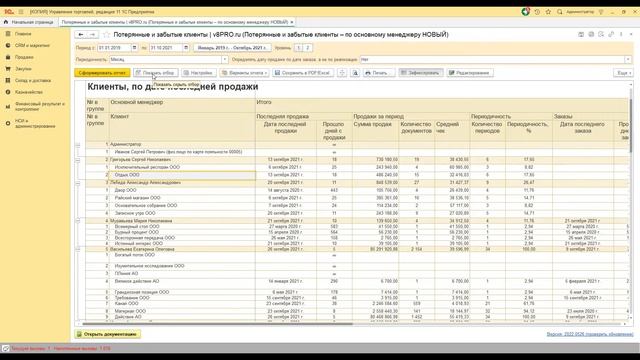640x360 pixels.
Task: Click Сохранить в PDF/Excel button
Action: click(x=302, y=73)
